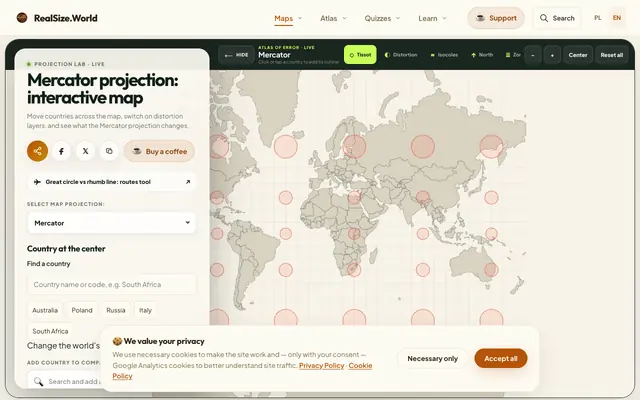Screen dimensions: 640x400
Task: Share on Facebook icon
Action: point(61,151)
